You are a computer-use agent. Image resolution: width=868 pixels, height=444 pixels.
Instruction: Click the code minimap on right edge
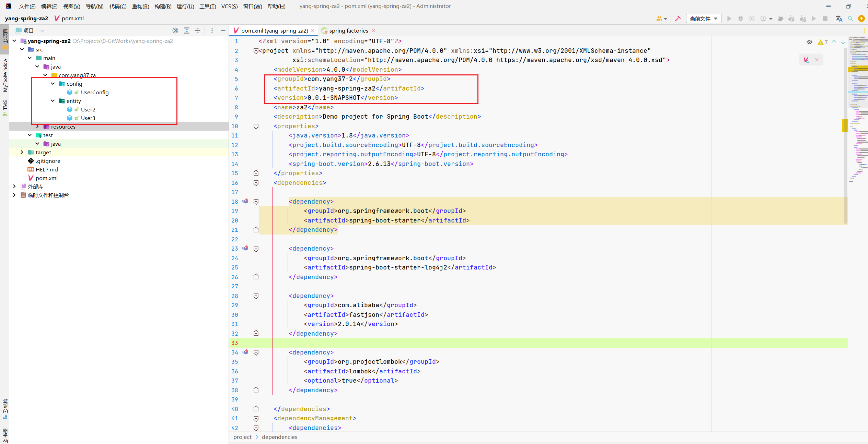858,110
